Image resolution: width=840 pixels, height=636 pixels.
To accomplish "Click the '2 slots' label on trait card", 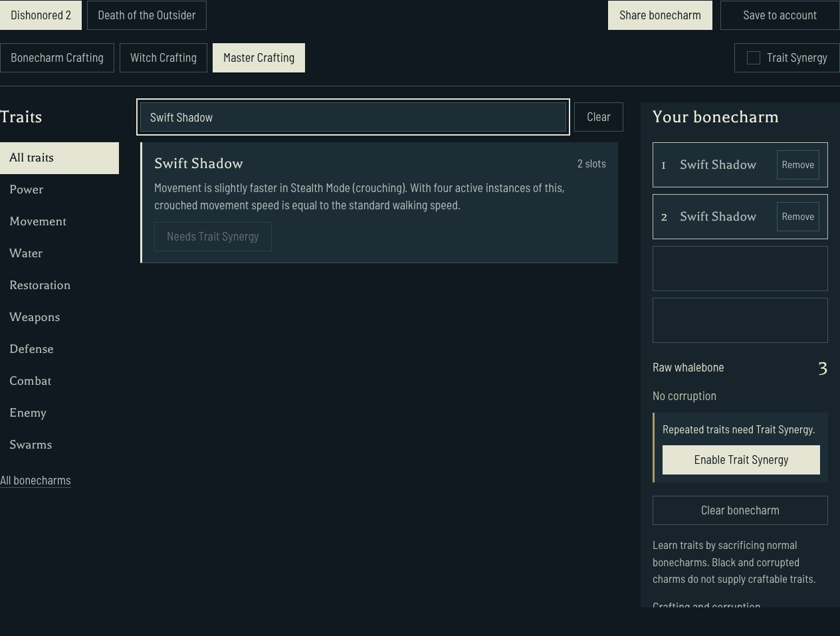I will point(591,163).
